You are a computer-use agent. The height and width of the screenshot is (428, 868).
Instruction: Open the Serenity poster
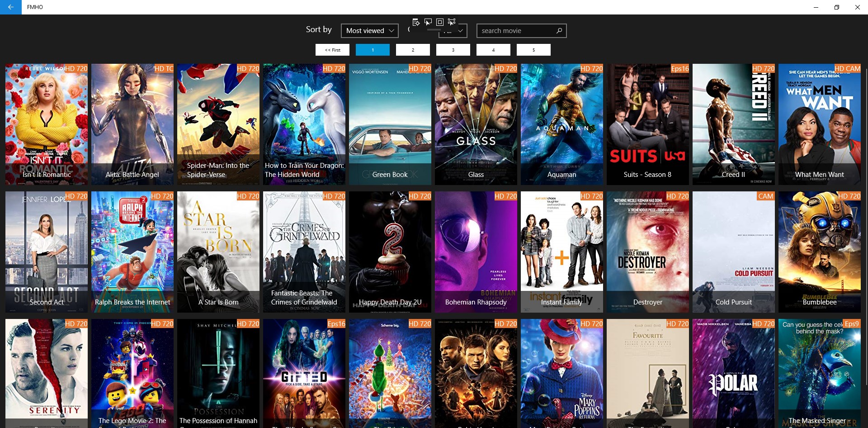(47, 373)
